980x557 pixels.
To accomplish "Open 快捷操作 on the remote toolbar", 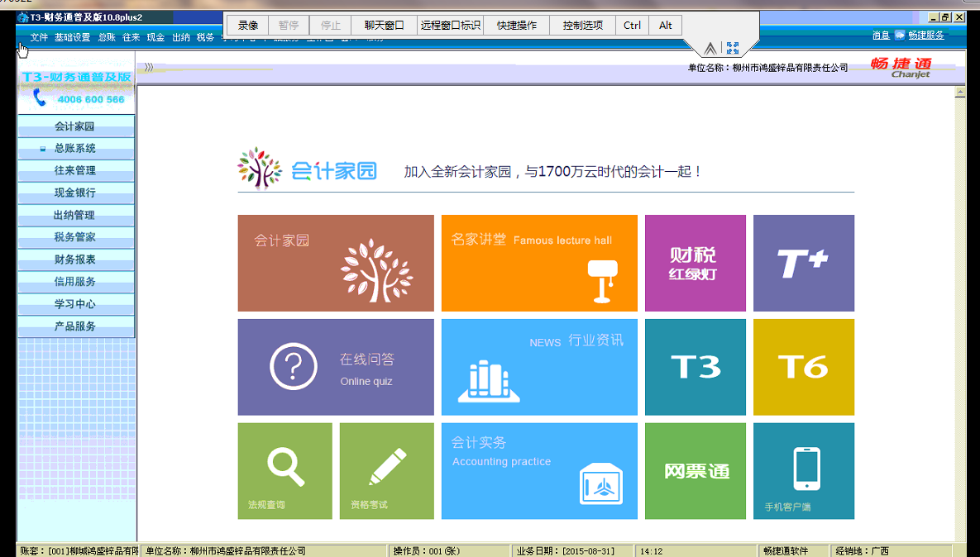I will (x=517, y=25).
